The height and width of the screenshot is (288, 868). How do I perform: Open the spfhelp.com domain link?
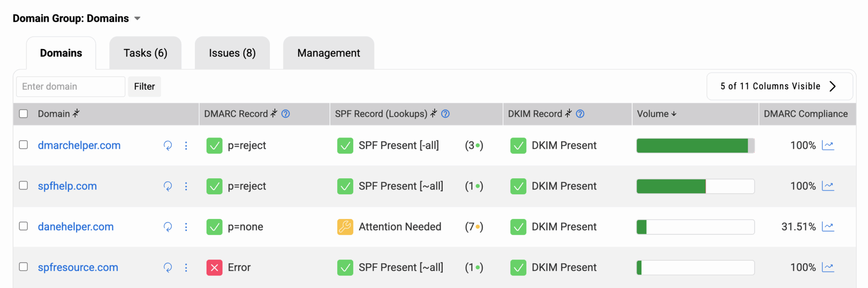coord(67,186)
